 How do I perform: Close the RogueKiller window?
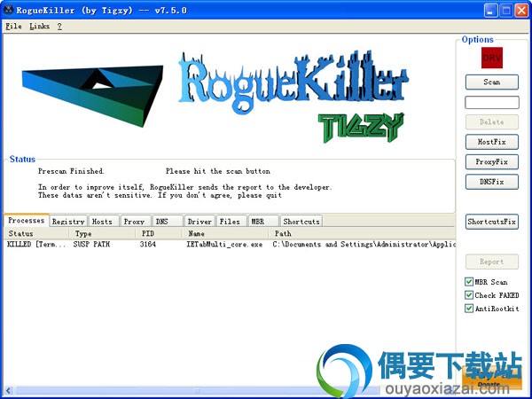coord(522,11)
